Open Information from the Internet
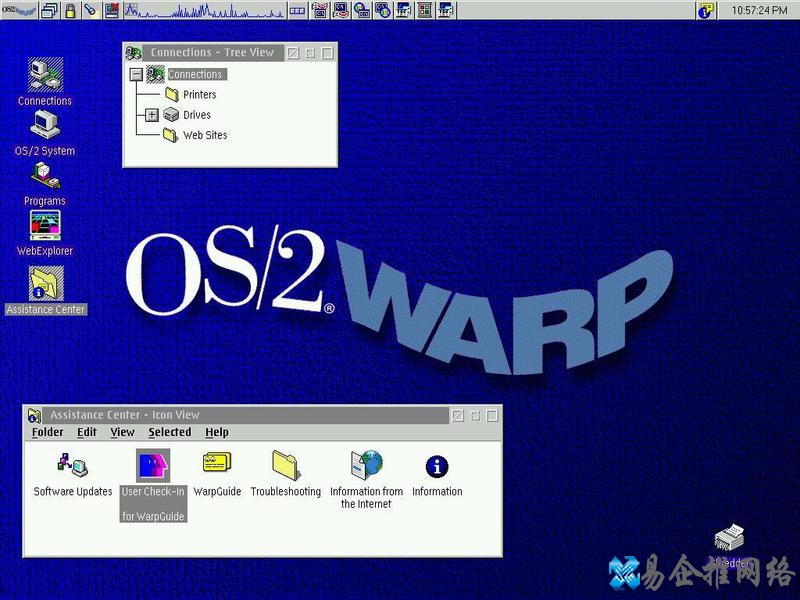Screen dimensions: 800x600 click(366, 466)
